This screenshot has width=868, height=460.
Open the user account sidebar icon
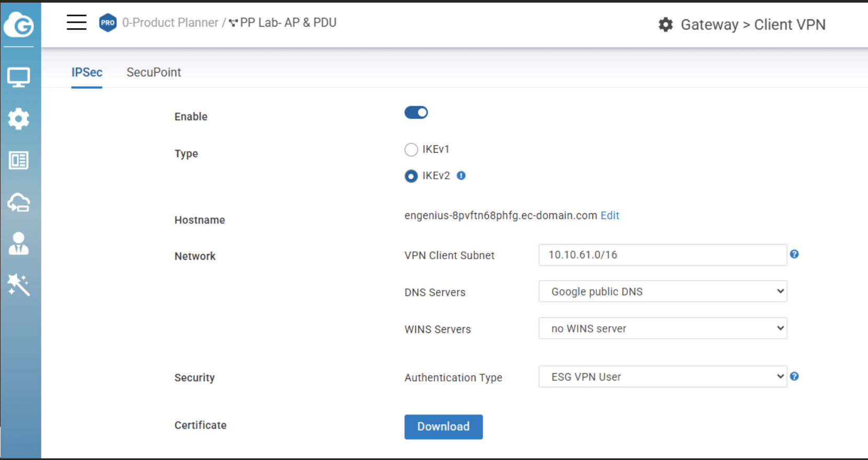(x=19, y=244)
